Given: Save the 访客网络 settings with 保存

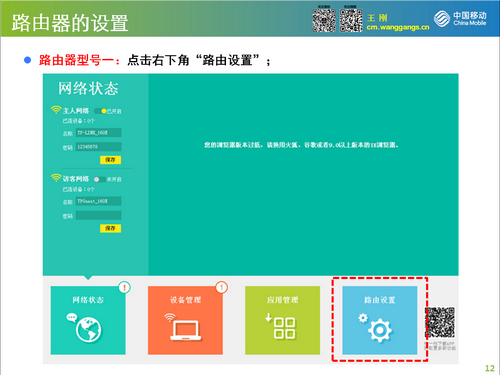Looking at the screenshot, I should (x=110, y=228).
